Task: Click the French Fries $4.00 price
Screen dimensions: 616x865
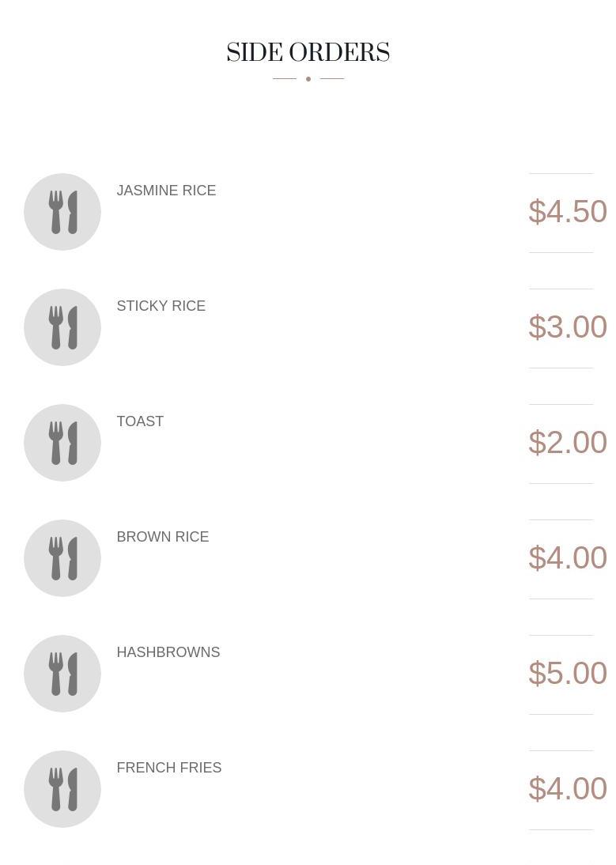Action: tap(567, 789)
